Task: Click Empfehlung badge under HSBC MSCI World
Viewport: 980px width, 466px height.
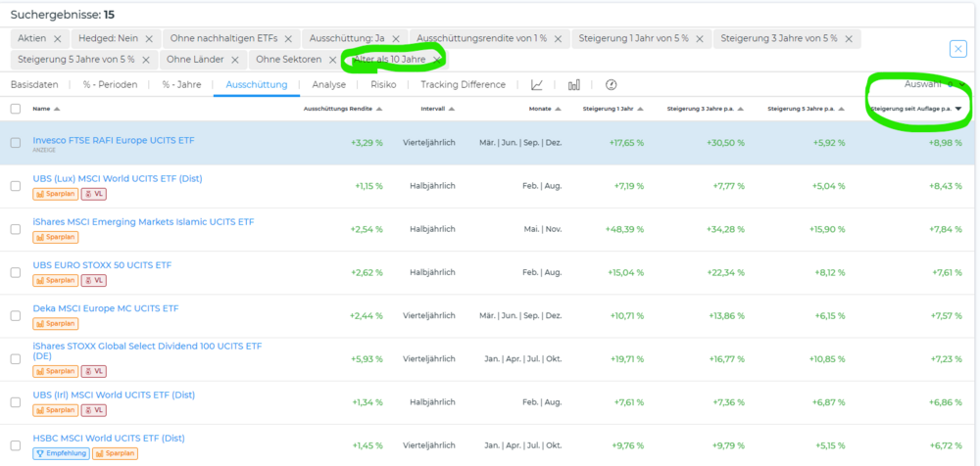Action: pyautogui.click(x=62, y=453)
